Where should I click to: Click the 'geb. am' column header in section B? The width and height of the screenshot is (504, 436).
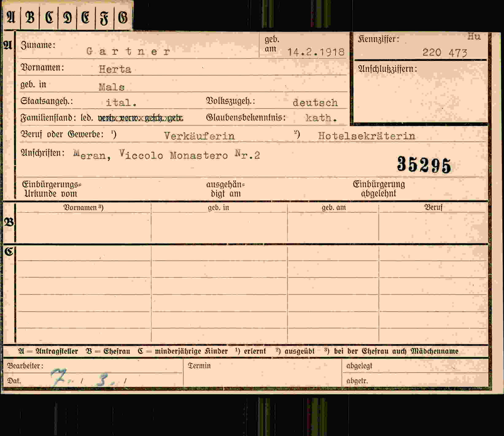click(x=334, y=208)
